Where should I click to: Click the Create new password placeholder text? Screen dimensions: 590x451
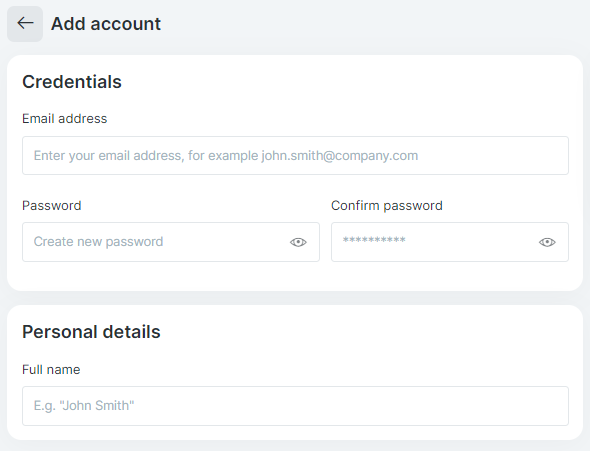point(98,242)
